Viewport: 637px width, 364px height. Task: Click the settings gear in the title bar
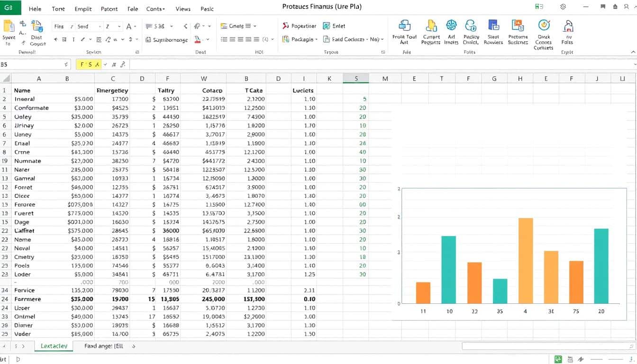[x=563, y=7]
